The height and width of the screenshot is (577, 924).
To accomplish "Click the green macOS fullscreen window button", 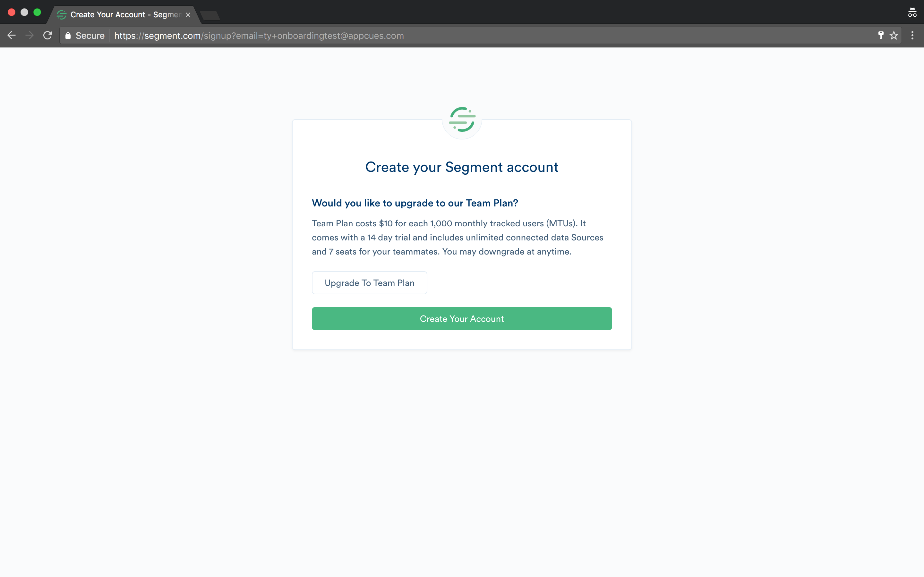I will pyautogui.click(x=37, y=12).
